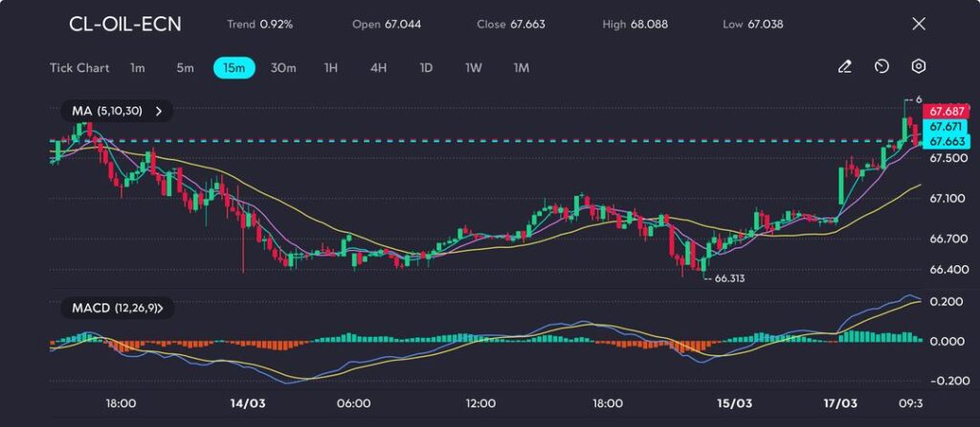Viewport: 980px width, 427px height.
Task: Click the 66.313 low price marker
Action: 729,279
